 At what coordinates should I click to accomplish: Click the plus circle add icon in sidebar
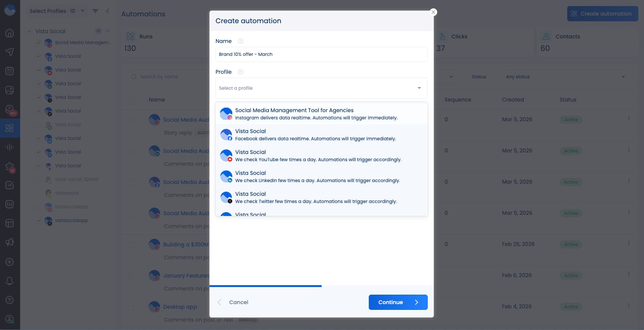click(x=10, y=262)
